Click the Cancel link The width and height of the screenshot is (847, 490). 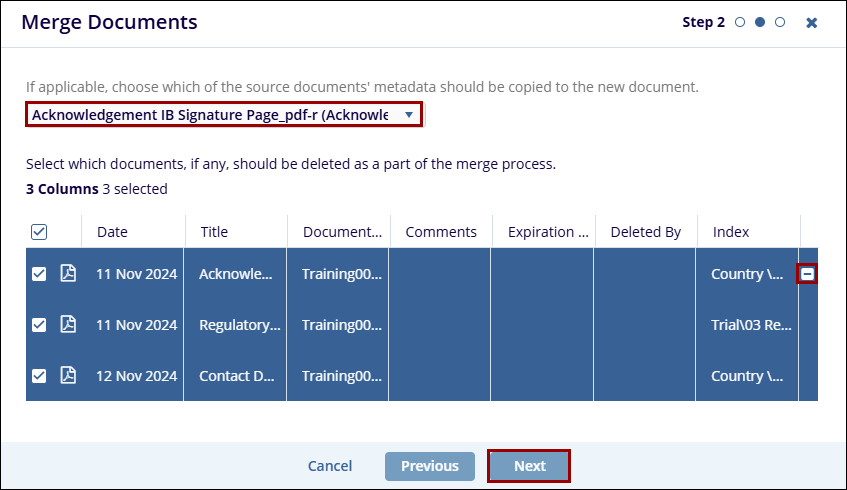tap(330, 466)
